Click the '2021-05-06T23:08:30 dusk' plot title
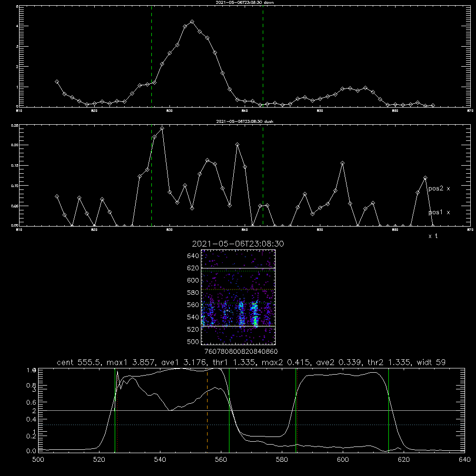This screenshot has height=476, width=476. pyautogui.click(x=245, y=121)
